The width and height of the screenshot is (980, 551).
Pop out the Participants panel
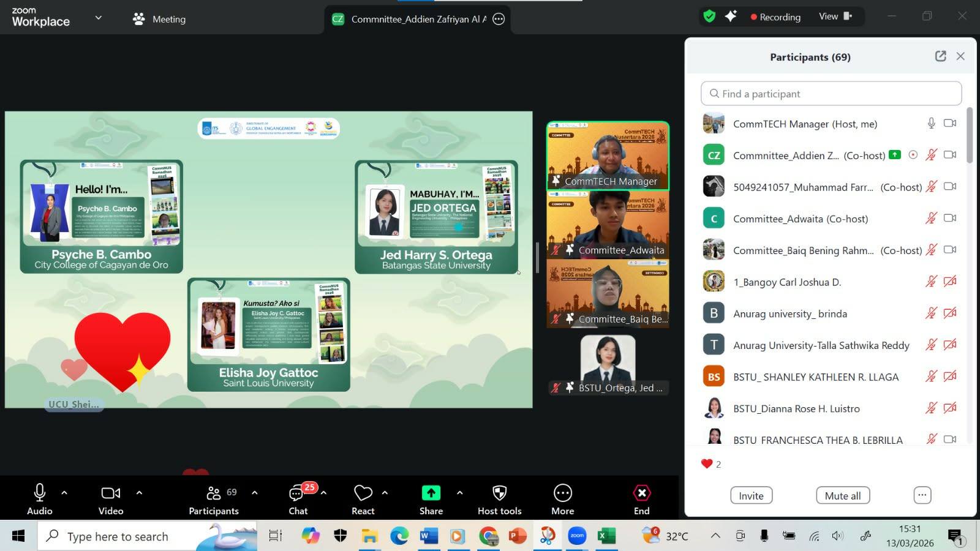point(940,56)
